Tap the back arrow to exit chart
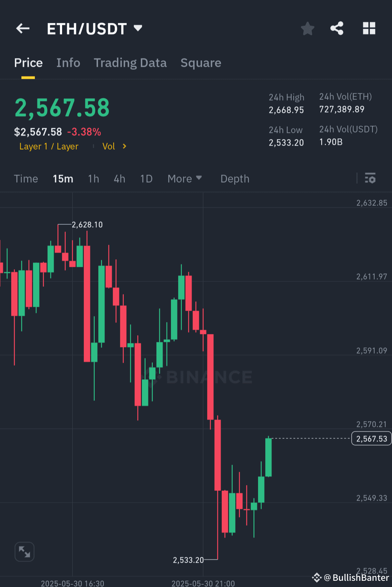Viewport: 392px width, 587px height. (x=23, y=28)
